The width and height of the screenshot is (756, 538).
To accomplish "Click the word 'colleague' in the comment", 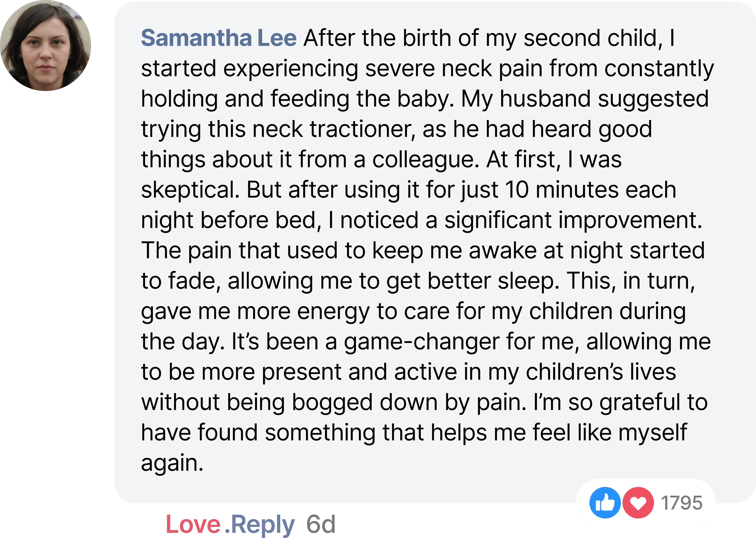I will point(425,159).
